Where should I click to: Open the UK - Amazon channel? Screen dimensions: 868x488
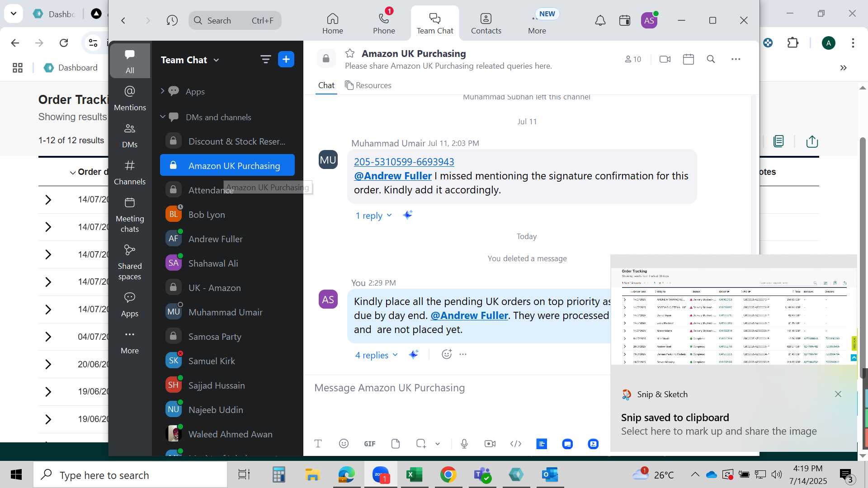coord(227,288)
